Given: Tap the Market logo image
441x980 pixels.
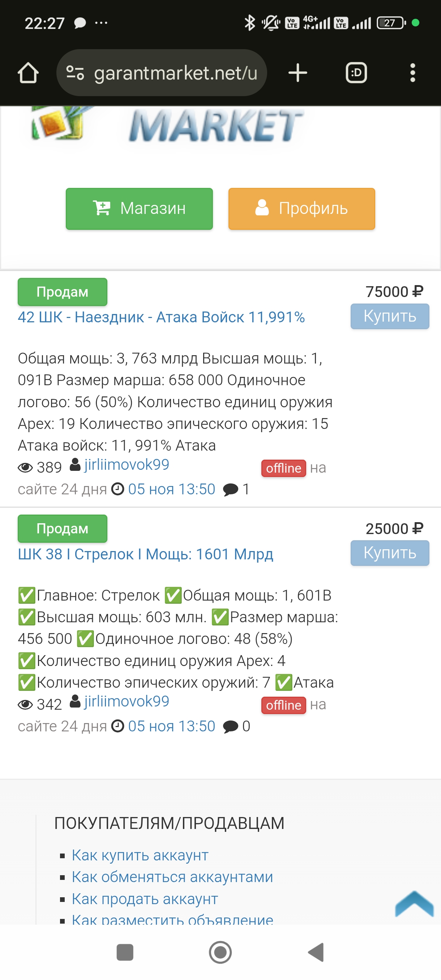Looking at the screenshot, I should pos(167,125).
